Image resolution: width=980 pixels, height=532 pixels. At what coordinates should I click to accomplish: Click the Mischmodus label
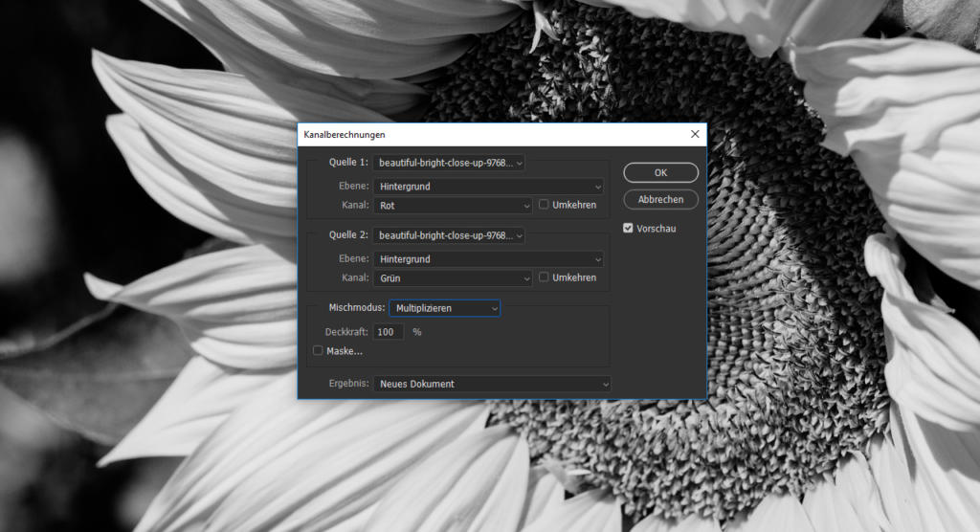357,307
